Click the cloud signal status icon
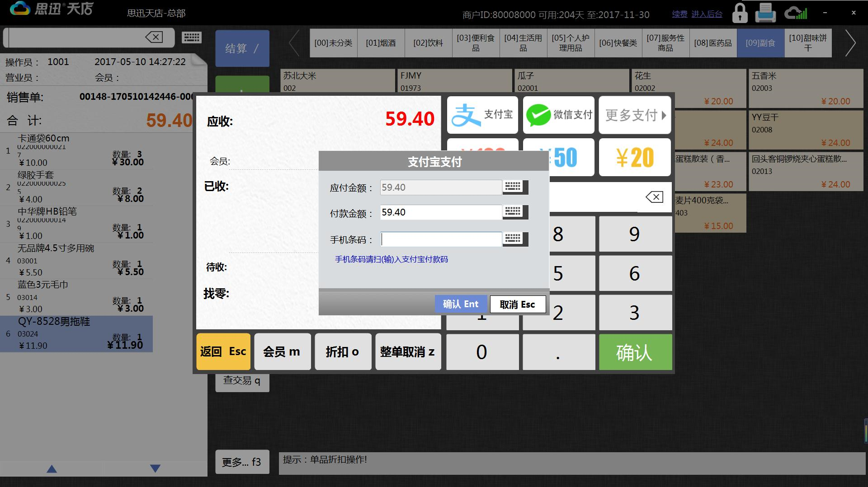868x487 pixels. tap(796, 13)
